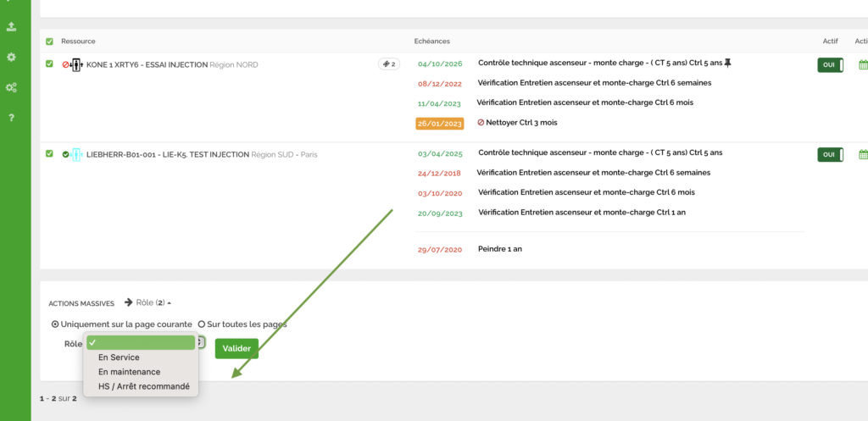Pick 'HS / Arrêt recommandé' in the dropdown list
Image resolution: width=868 pixels, height=421 pixels.
click(143, 386)
